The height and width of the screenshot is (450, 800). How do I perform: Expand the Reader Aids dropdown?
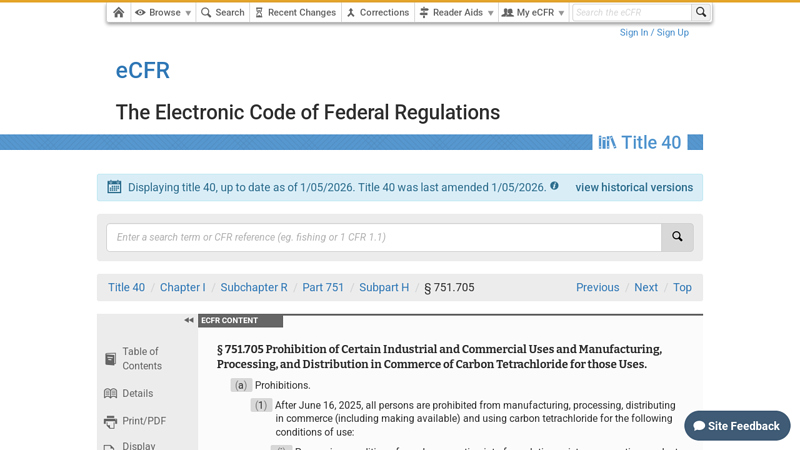pyautogui.click(x=457, y=12)
